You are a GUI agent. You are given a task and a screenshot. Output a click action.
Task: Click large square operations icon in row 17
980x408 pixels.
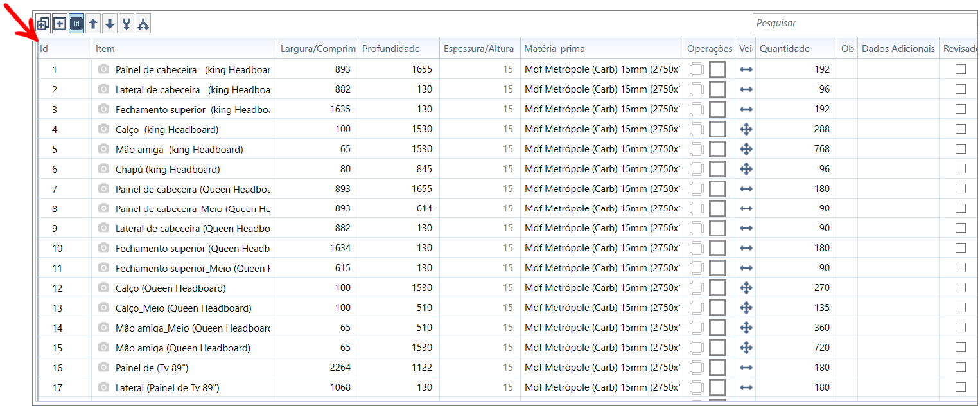point(717,387)
